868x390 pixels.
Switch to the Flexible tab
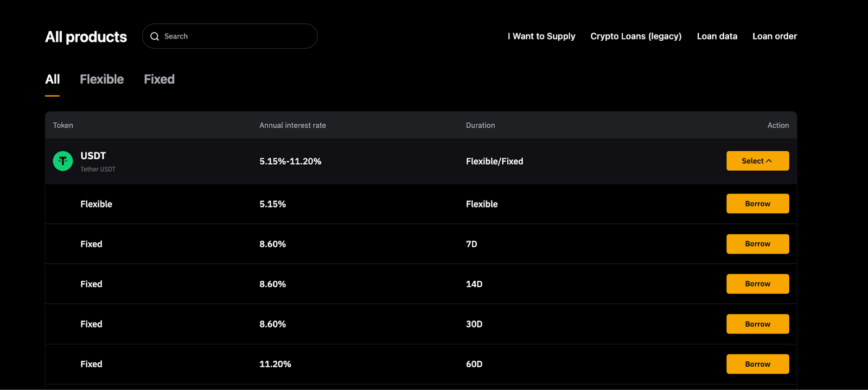coord(102,79)
